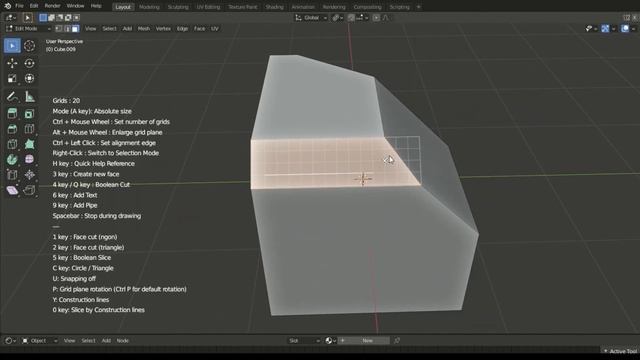Enable vertex select mode
The height and width of the screenshot is (360, 640).
(x=59, y=29)
